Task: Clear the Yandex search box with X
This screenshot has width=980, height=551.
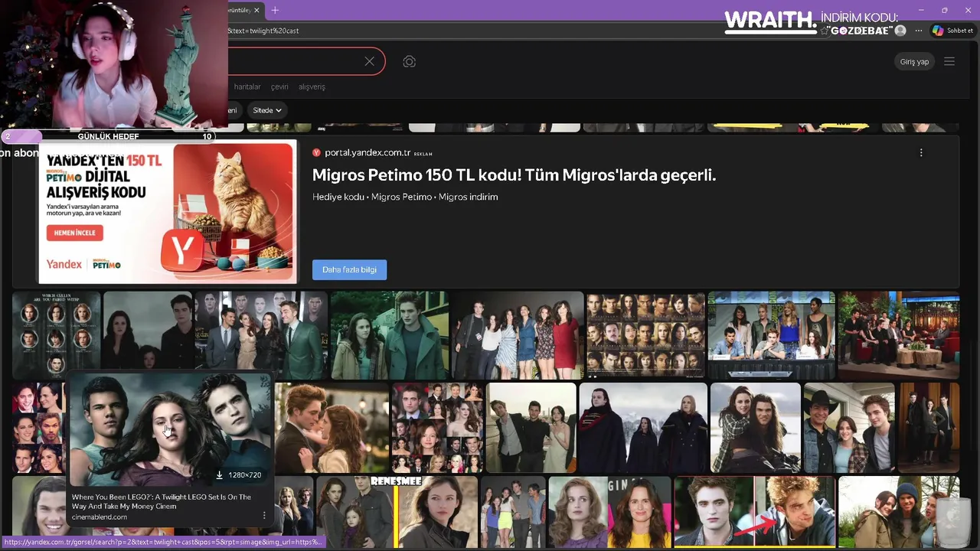Action: pos(370,61)
